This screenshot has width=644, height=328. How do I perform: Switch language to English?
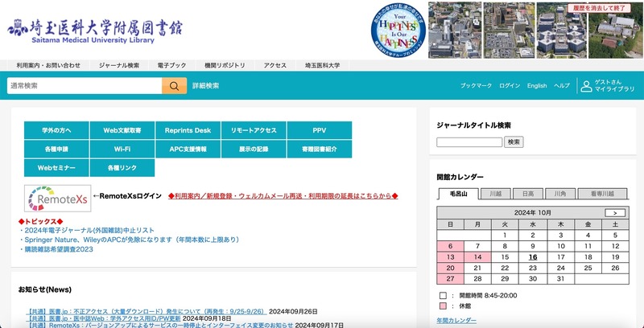pos(537,85)
